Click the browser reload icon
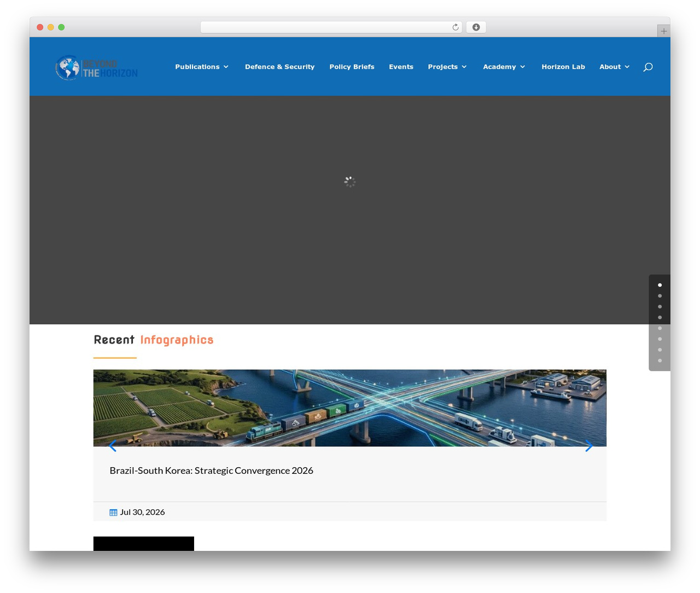Image resolution: width=700 pixels, height=593 pixels. (x=455, y=27)
